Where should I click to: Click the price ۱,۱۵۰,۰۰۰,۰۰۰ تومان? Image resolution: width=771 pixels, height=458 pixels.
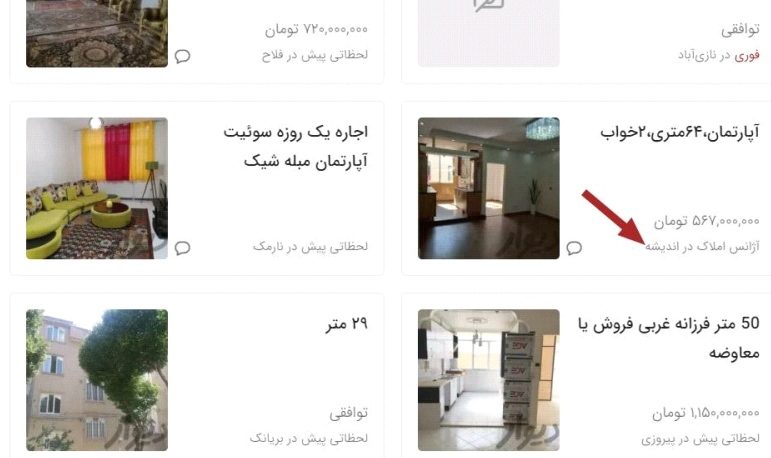tap(706, 413)
